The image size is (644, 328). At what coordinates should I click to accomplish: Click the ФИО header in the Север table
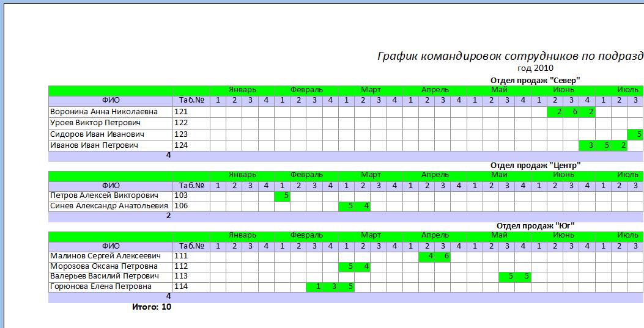[111, 100]
